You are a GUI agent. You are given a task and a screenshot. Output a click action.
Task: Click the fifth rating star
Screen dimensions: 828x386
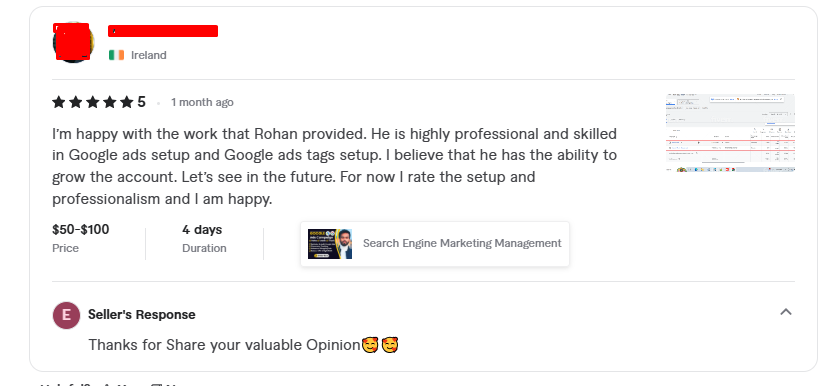tap(126, 102)
